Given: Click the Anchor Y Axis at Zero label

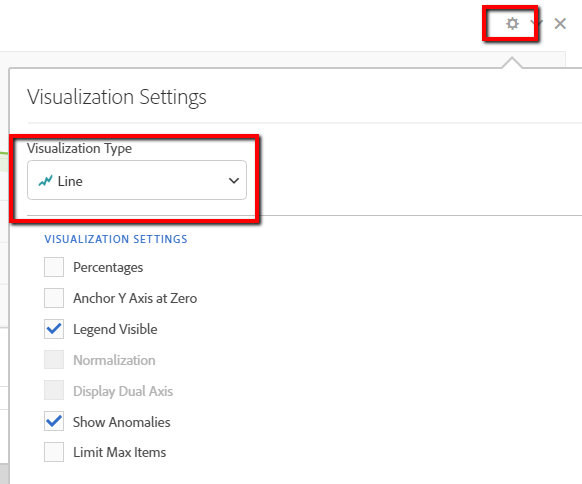Looking at the screenshot, I should point(135,298).
